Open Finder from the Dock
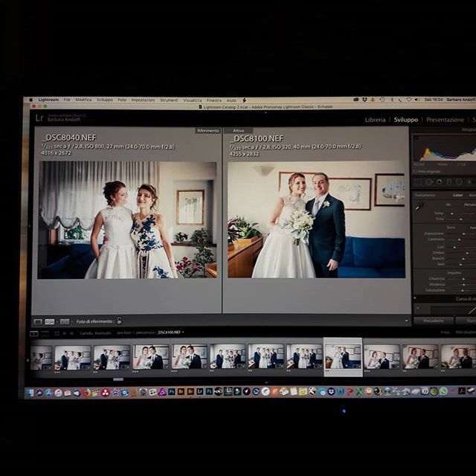The image size is (476, 476). pos(30,393)
